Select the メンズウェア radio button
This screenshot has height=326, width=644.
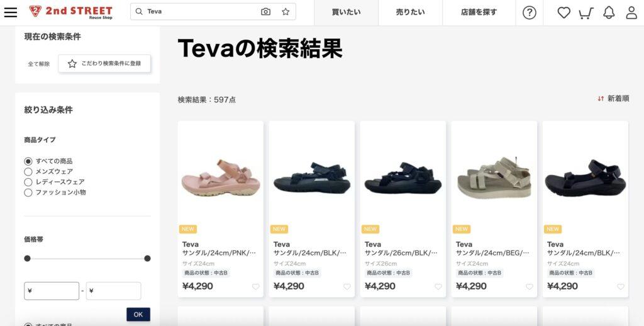(x=28, y=171)
